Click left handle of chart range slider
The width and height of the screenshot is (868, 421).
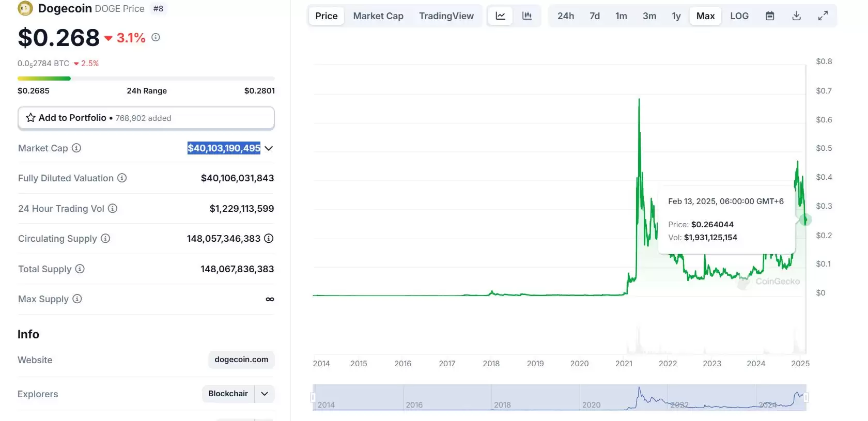point(313,397)
